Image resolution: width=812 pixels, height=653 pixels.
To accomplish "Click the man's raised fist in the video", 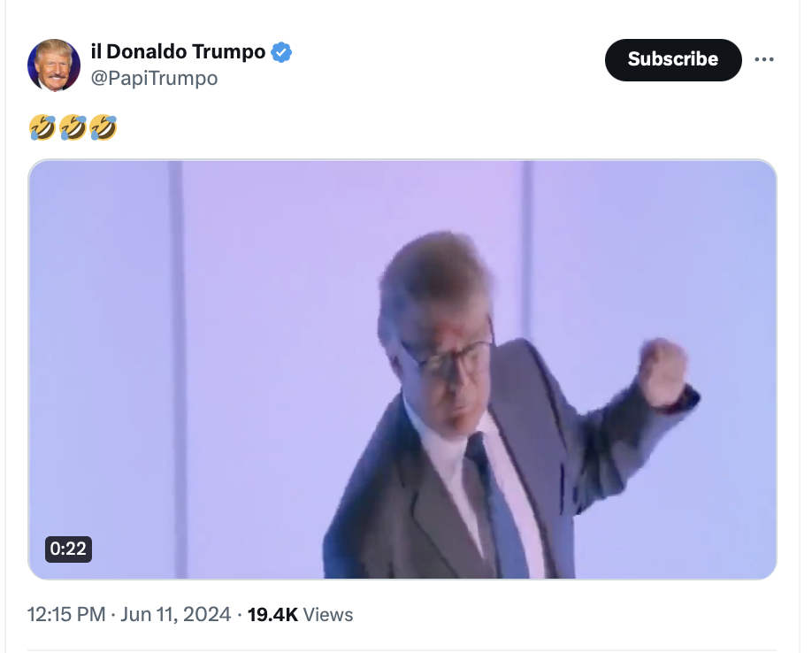I will [663, 371].
